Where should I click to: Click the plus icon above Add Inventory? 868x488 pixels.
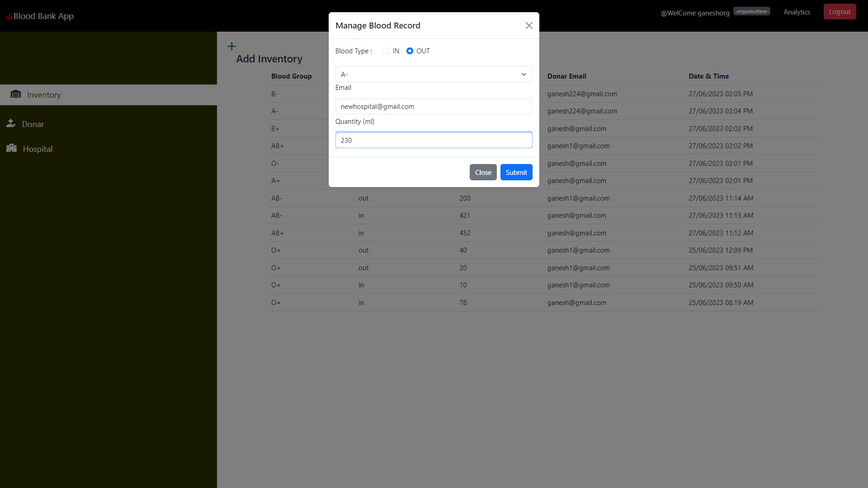coord(231,46)
